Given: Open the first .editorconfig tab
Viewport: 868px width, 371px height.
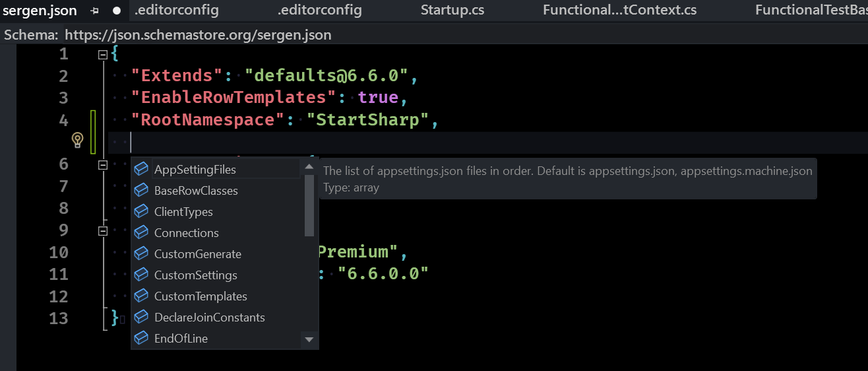Looking at the screenshot, I should pos(176,10).
